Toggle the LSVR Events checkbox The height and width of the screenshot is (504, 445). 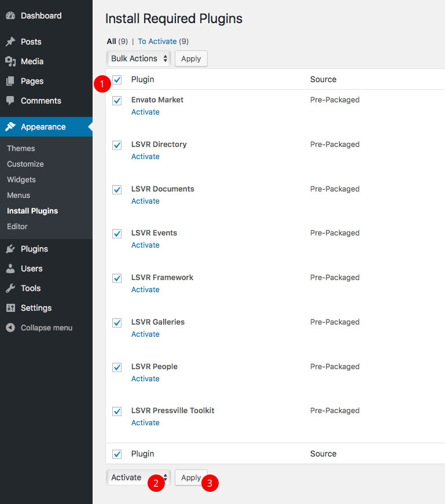[117, 234]
